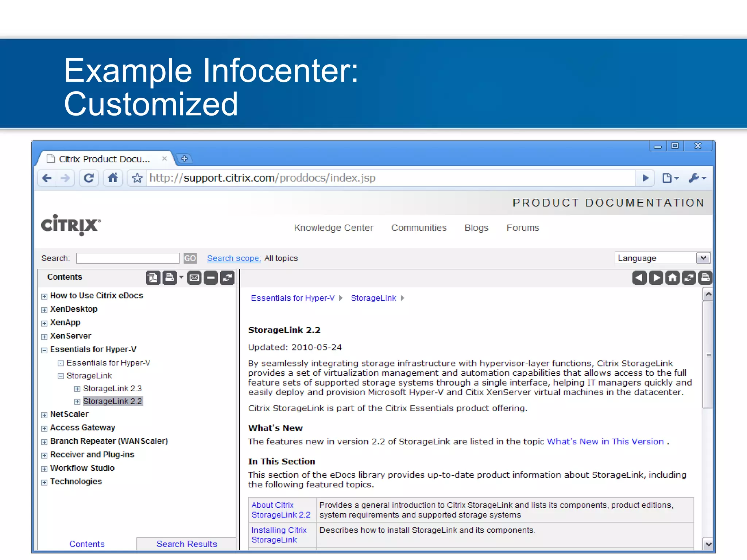Expand the XenServer tree node

coord(44,337)
